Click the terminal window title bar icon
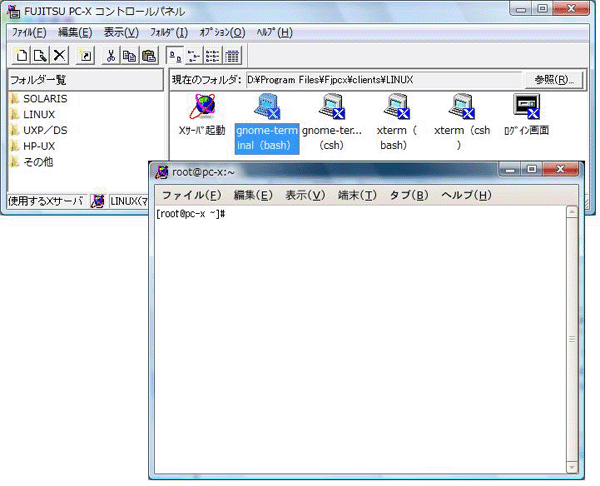This screenshot has height=486, width=600. [x=161, y=172]
